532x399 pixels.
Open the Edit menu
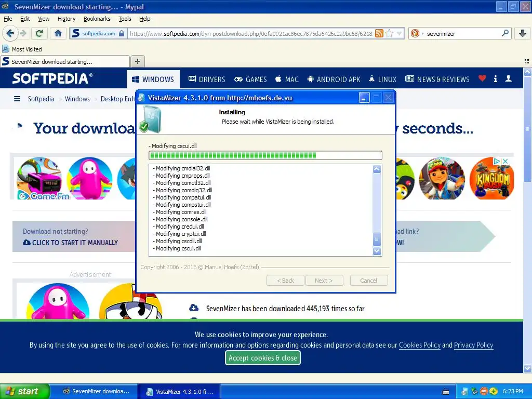(x=25, y=19)
